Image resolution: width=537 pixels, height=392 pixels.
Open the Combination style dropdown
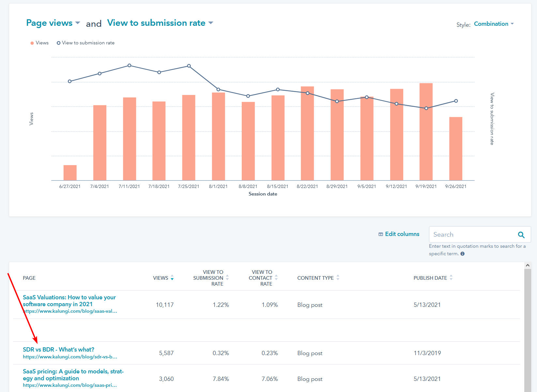point(494,24)
